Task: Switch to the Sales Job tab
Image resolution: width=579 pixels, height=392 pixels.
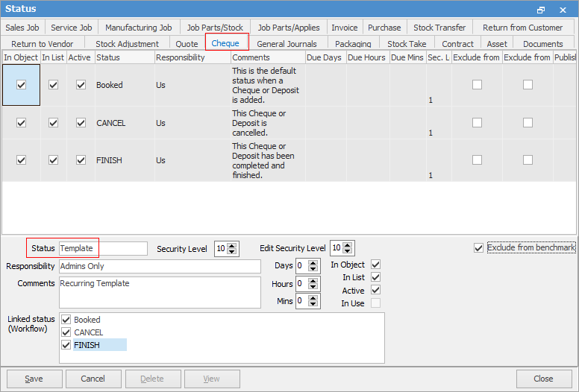Action: point(22,28)
